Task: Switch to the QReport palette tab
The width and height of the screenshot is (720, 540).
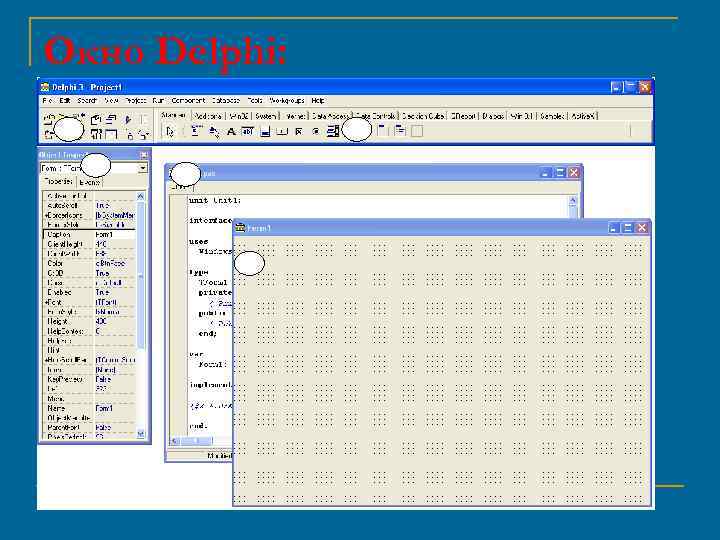Action: click(463, 116)
